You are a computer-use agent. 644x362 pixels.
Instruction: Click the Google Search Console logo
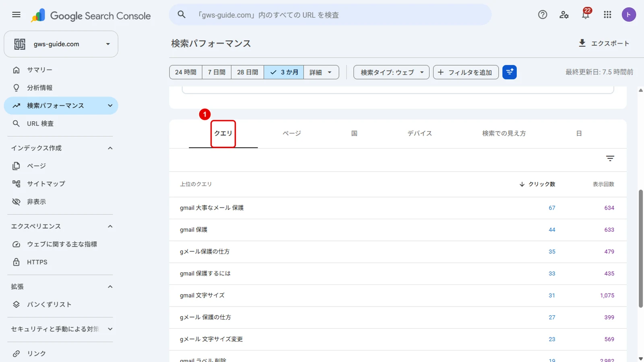[x=91, y=16]
